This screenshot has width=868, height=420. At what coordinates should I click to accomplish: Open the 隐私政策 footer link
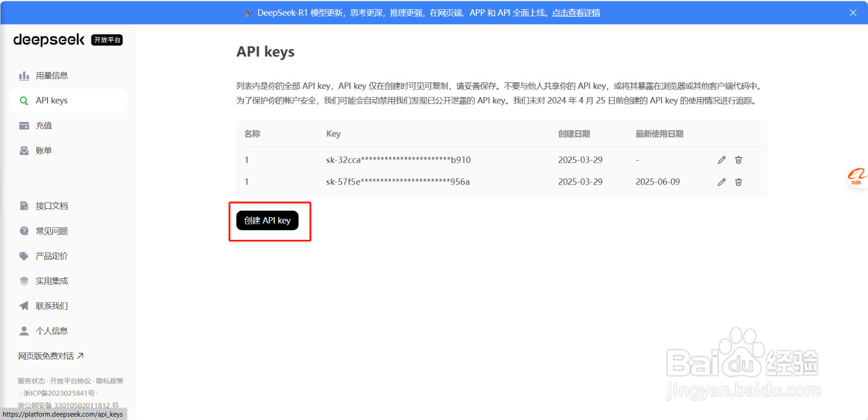point(110,381)
